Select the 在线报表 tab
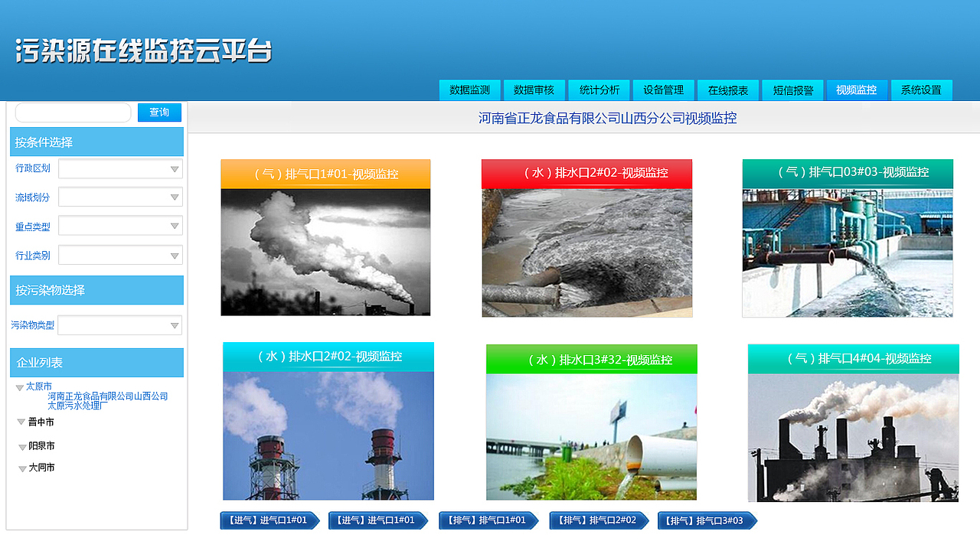The height and width of the screenshot is (551, 980). coord(728,90)
